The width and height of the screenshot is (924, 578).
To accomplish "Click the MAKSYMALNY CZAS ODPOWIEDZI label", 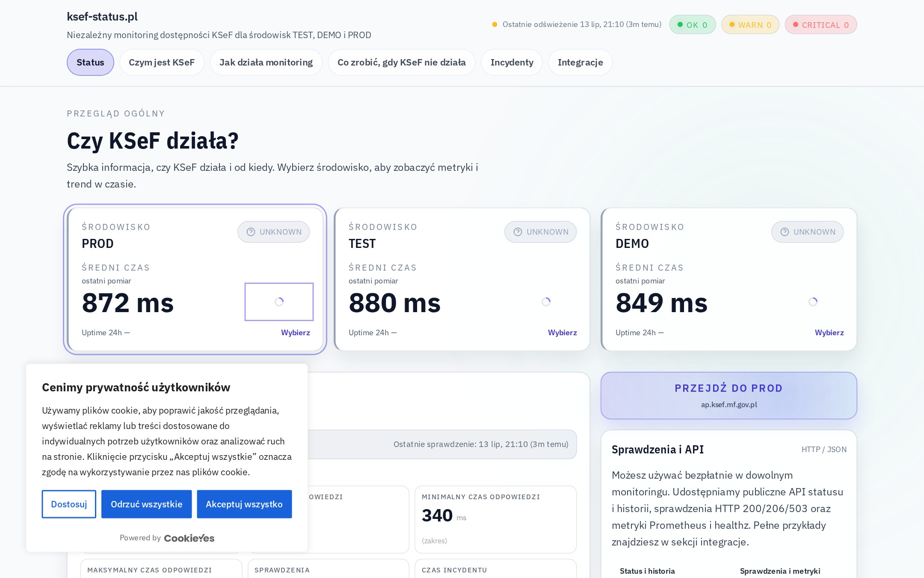I will (x=150, y=570).
